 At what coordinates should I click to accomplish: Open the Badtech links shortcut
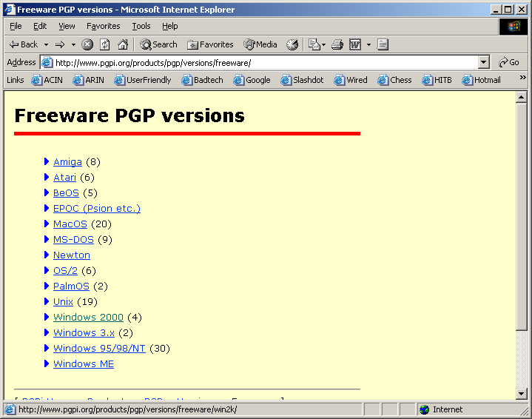click(202, 80)
